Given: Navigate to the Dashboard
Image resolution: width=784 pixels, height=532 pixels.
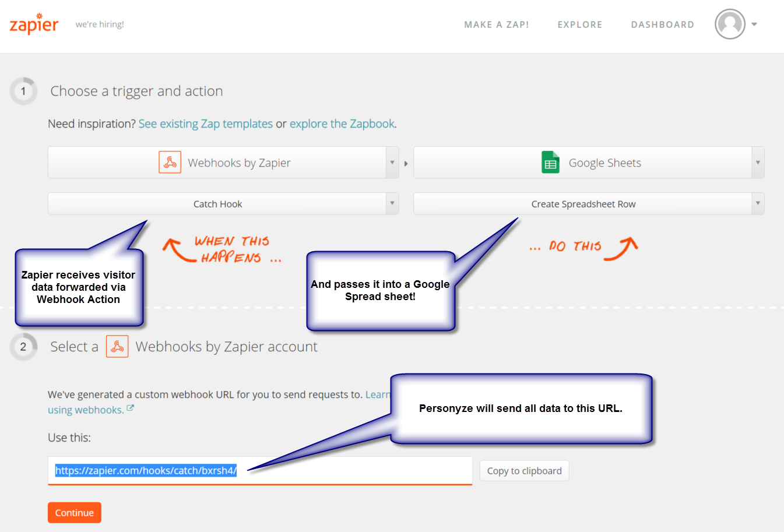Looking at the screenshot, I should coord(663,24).
